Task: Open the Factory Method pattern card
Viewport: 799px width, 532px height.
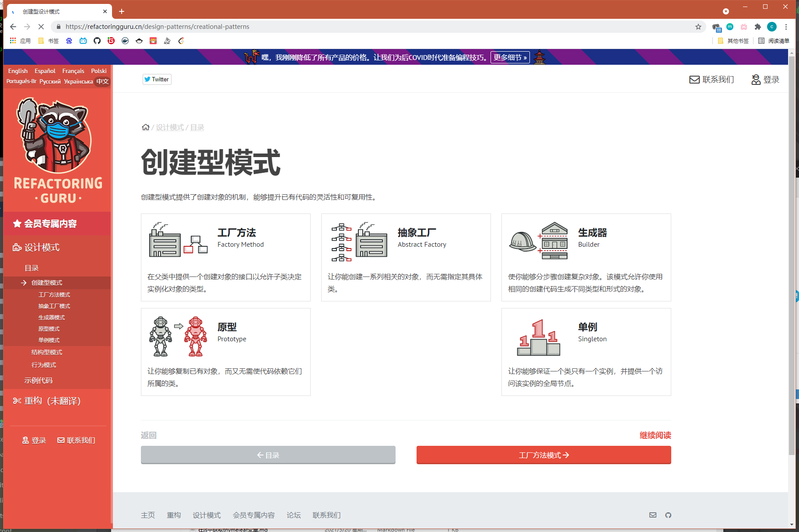Action: pos(225,257)
